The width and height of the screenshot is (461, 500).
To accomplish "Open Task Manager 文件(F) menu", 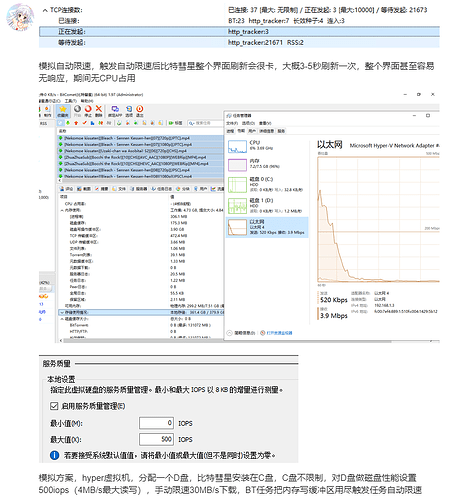I will pyautogui.click(x=232, y=123).
